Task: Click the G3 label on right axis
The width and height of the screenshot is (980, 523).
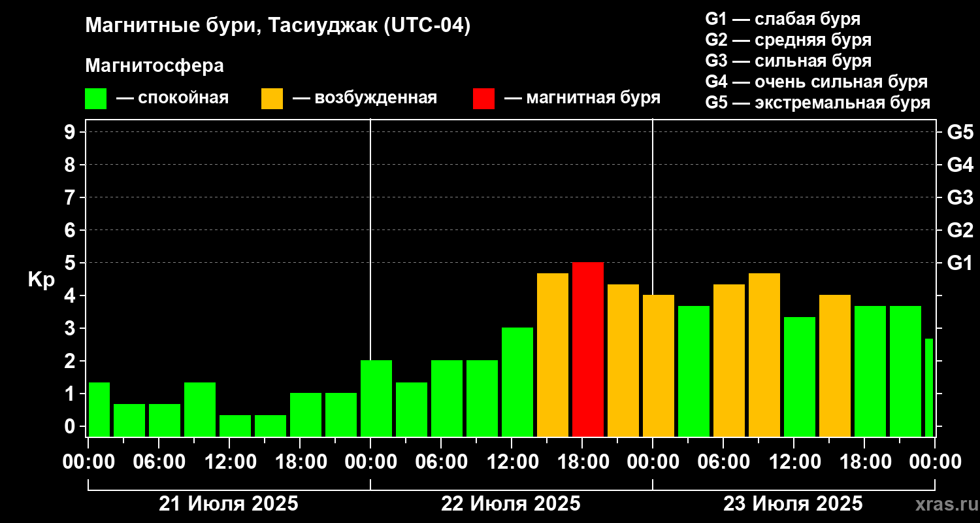Action: click(960, 197)
